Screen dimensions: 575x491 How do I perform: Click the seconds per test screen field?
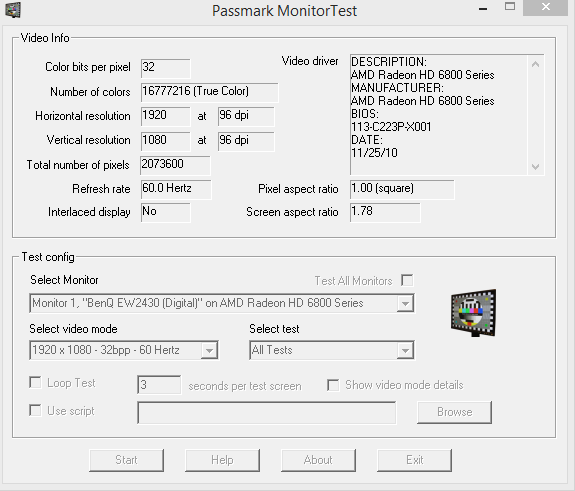point(159,385)
